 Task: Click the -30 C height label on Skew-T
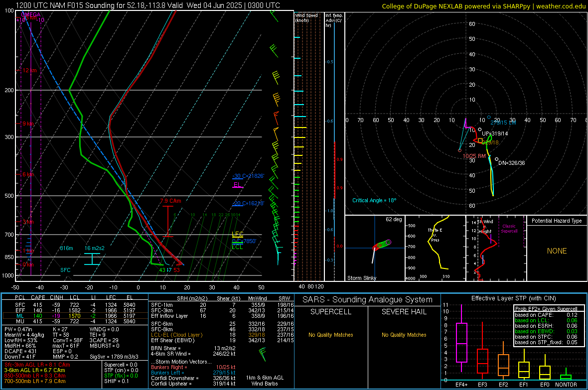pyautogui.click(x=248, y=176)
